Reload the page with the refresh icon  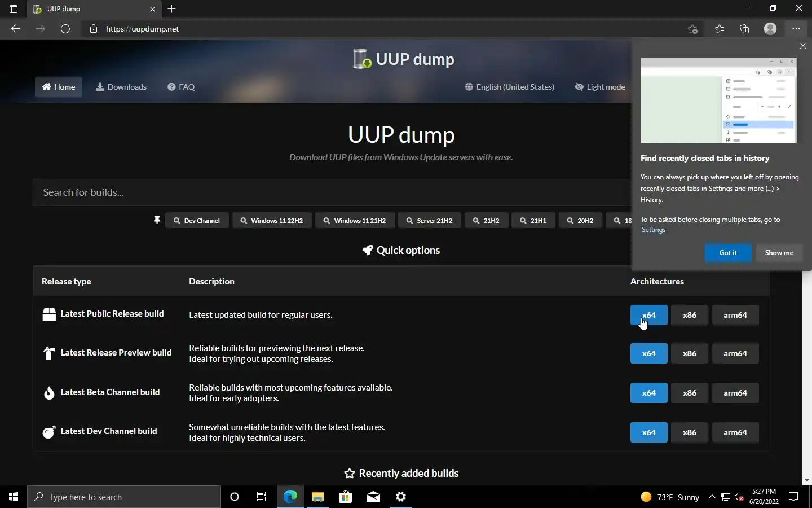click(x=65, y=29)
